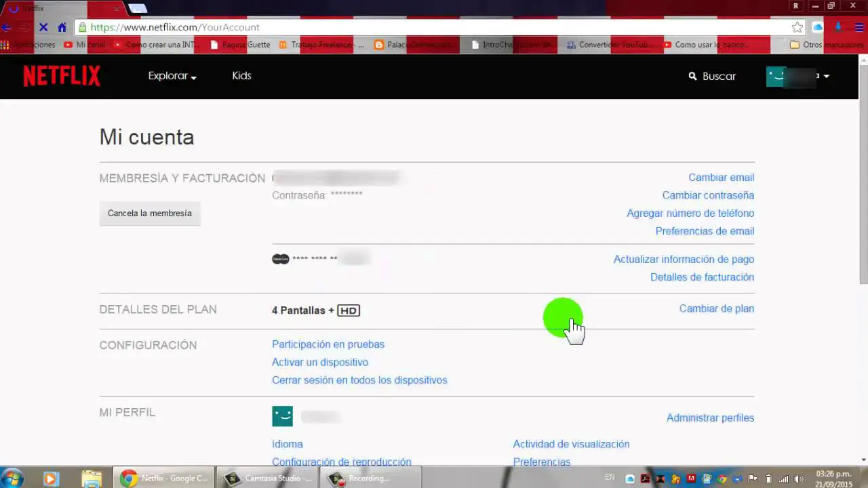Switch to Recording taskbar item

point(370,479)
